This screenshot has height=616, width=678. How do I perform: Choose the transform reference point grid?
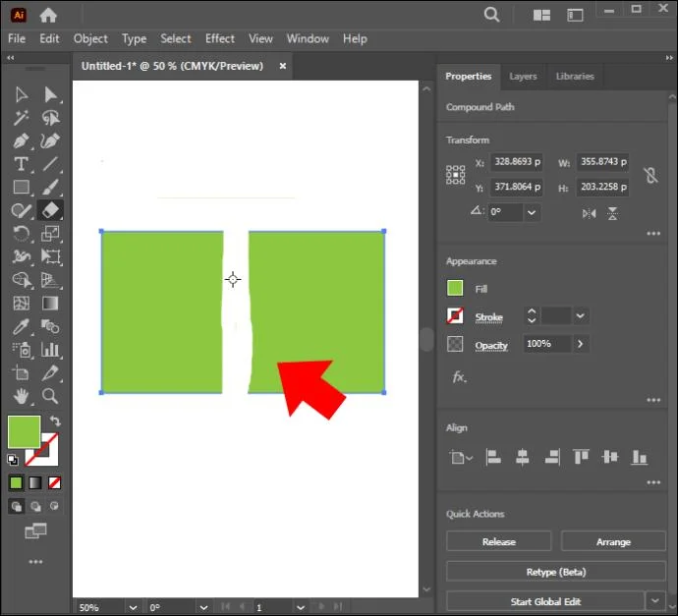455,175
